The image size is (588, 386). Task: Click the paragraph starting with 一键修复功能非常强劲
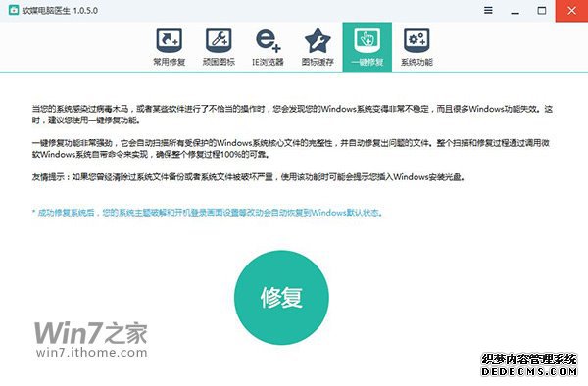(x=291, y=148)
